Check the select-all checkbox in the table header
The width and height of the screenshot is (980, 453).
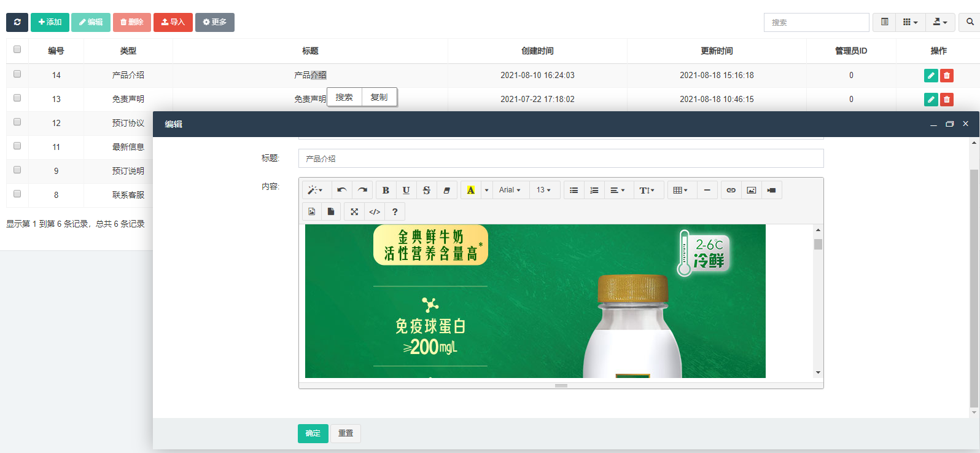coord(17,50)
